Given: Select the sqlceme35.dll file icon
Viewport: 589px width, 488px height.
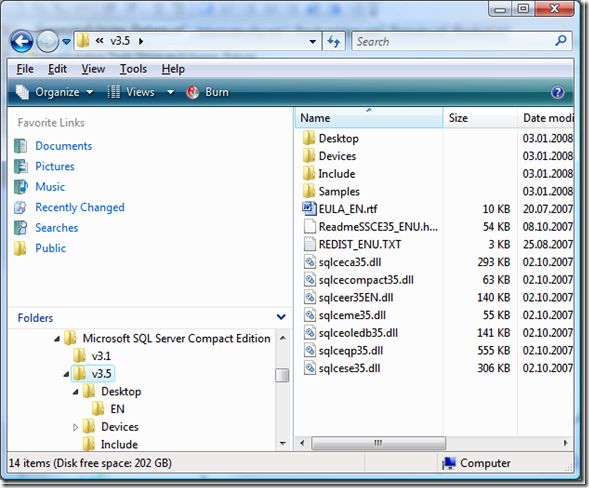Looking at the screenshot, I should tap(310, 315).
